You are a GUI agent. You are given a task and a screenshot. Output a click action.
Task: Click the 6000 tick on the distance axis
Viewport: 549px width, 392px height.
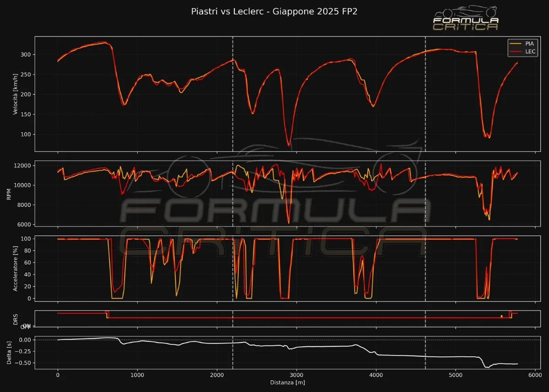click(x=535, y=374)
